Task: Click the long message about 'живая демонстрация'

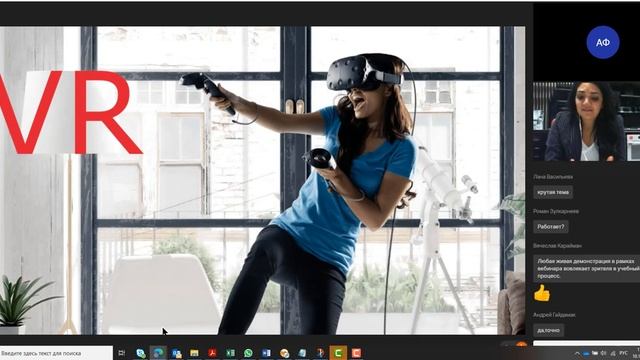Action: tap(587, 269)
